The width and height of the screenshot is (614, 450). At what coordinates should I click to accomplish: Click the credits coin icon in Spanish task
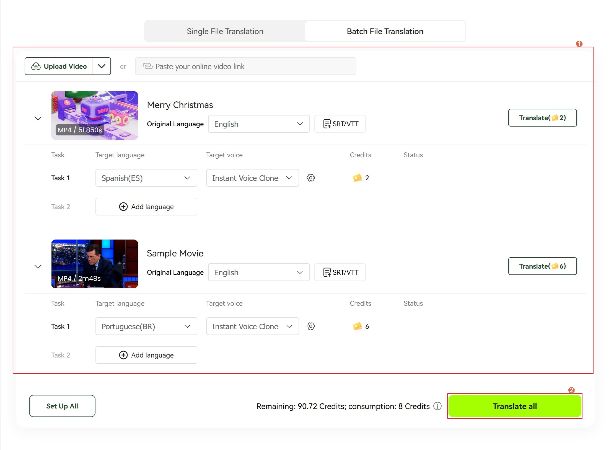click(x=357, y=178)
